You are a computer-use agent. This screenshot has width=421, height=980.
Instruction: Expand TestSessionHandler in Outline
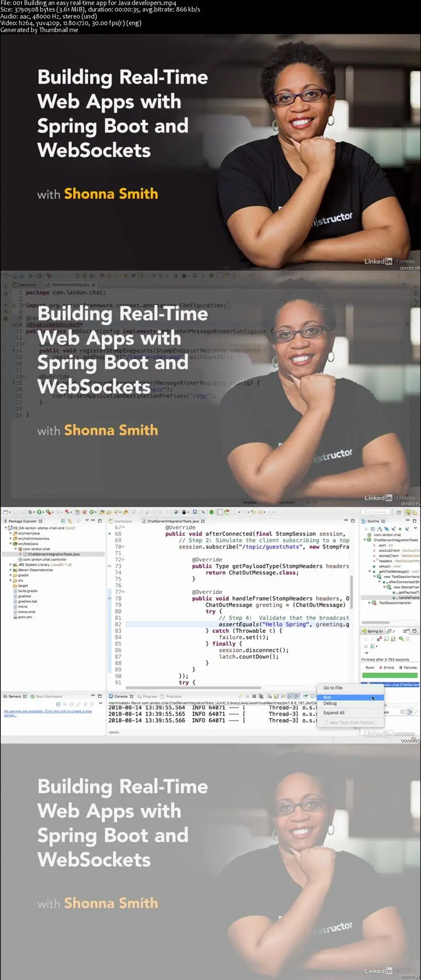(x=369, y=603)
